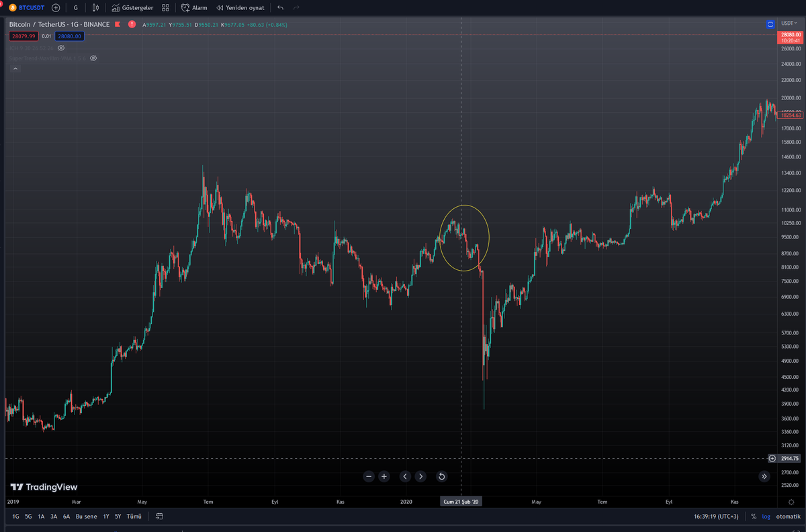The height and width of the screenshot is (532, 806).
Task: Select the Bu sene time range
Action: (x=86, y=517)
